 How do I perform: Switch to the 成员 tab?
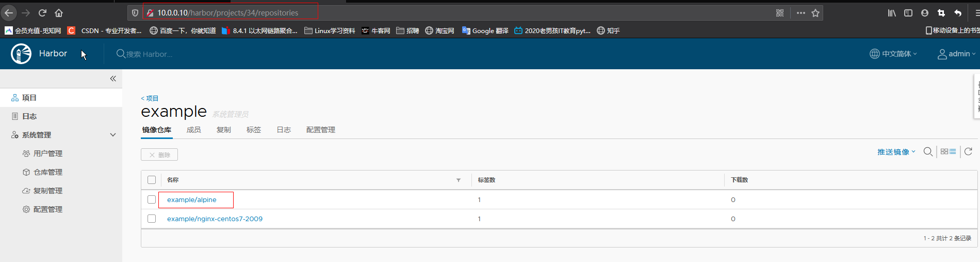click(194, 130)
